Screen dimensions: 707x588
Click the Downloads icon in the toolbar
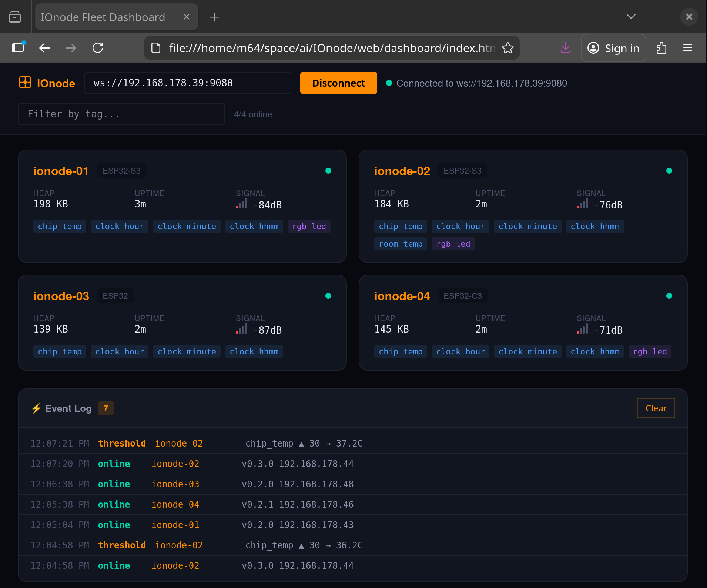point(565,48)
